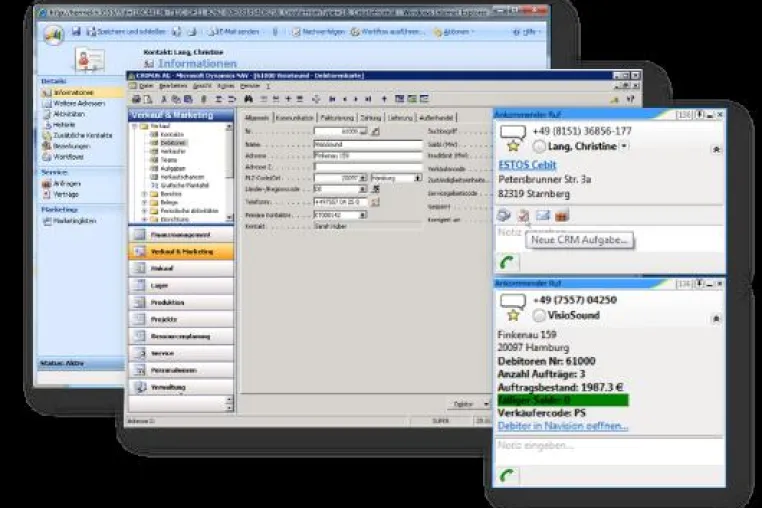Open Workflows in CRM sidebar
This screenshot has height=508, width=762.
coord(68,157)
